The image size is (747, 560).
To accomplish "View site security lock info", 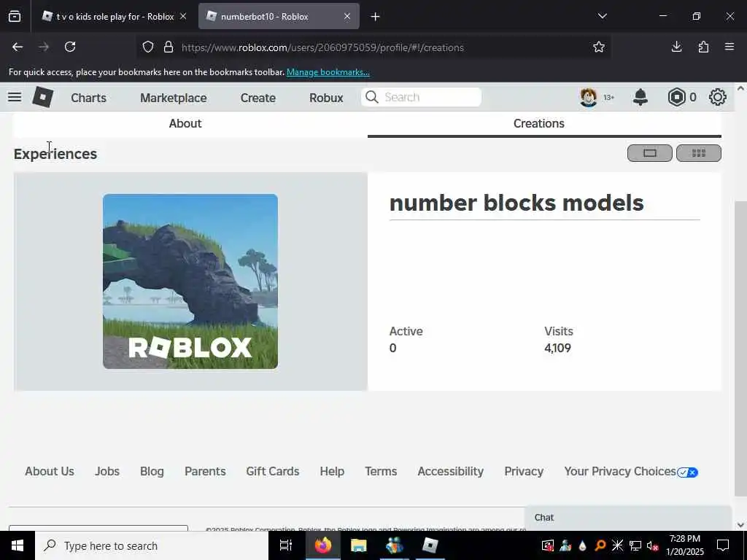I will tap(169, 47).
